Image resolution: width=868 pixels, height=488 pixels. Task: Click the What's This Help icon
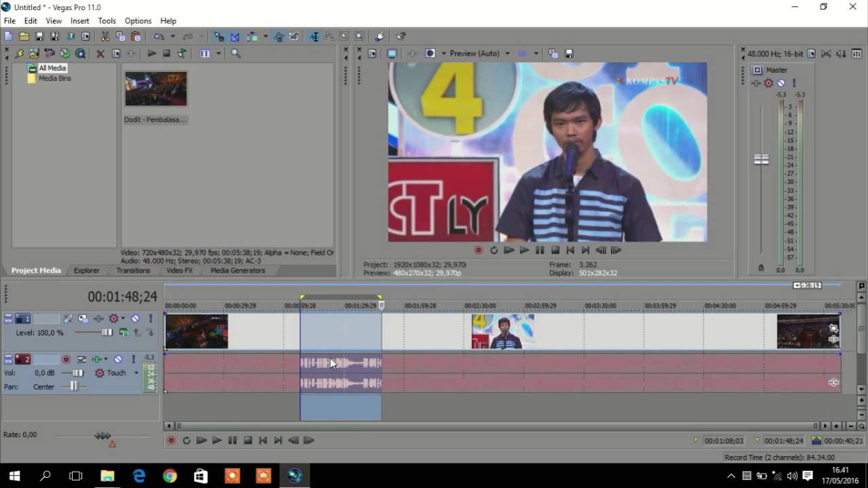pos(401,37)
